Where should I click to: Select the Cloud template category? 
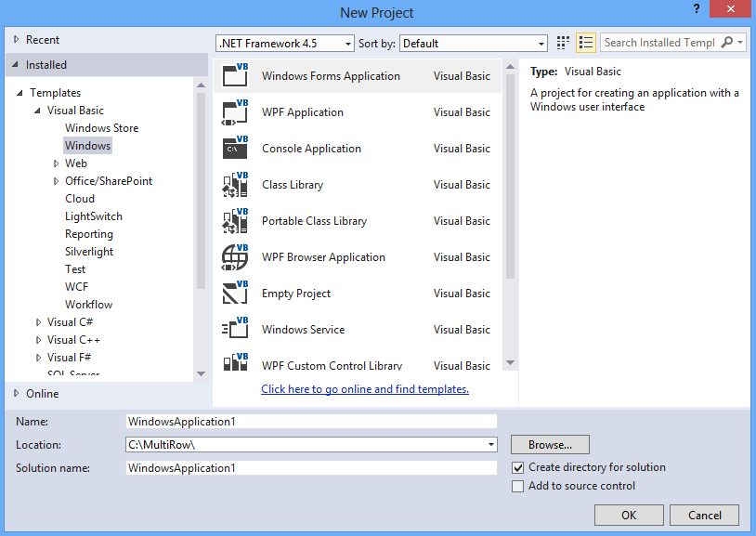tap(80, 199)
